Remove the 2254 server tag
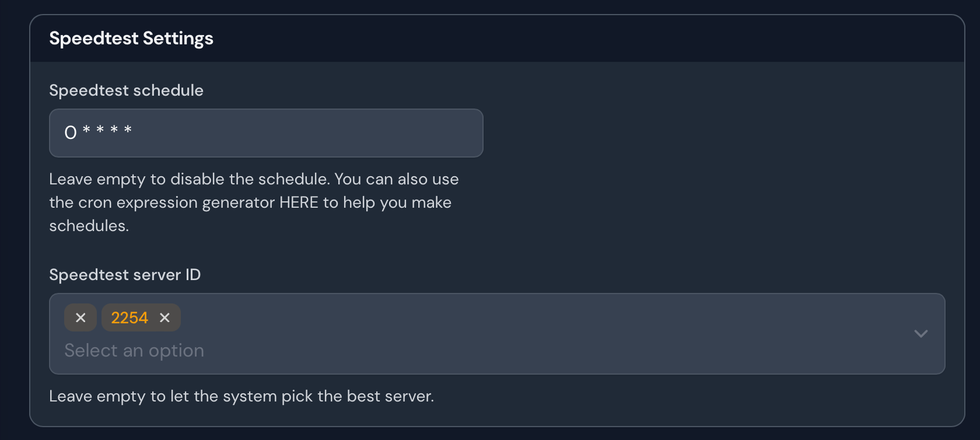980x440 pixels. click(164, 317)
